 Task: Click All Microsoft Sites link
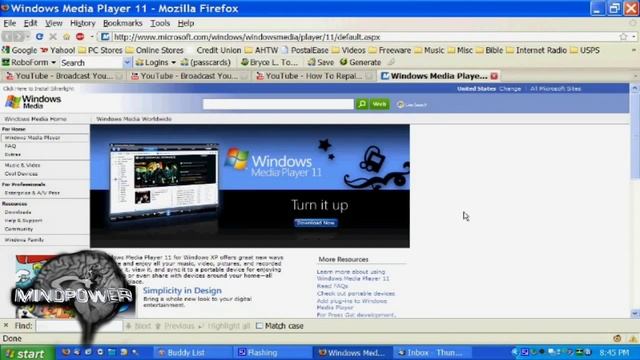555,89
